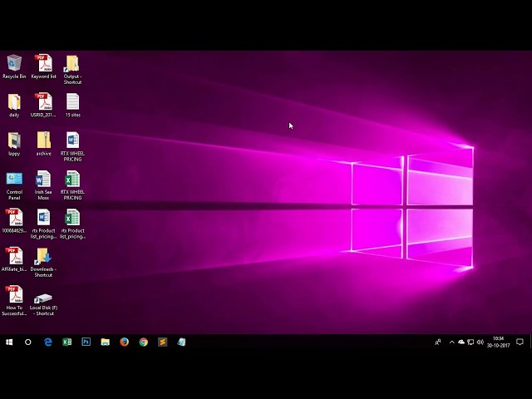Select the Downloads - Shortcut icon
This screenshot has height=399, width=532.
pyautogui.click(x=43, y=263)
